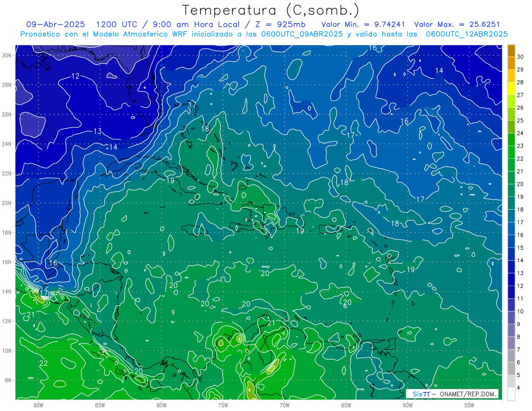Click the 10N latitude label
Viewport: 532px width, 411px height.
point(7,350)
